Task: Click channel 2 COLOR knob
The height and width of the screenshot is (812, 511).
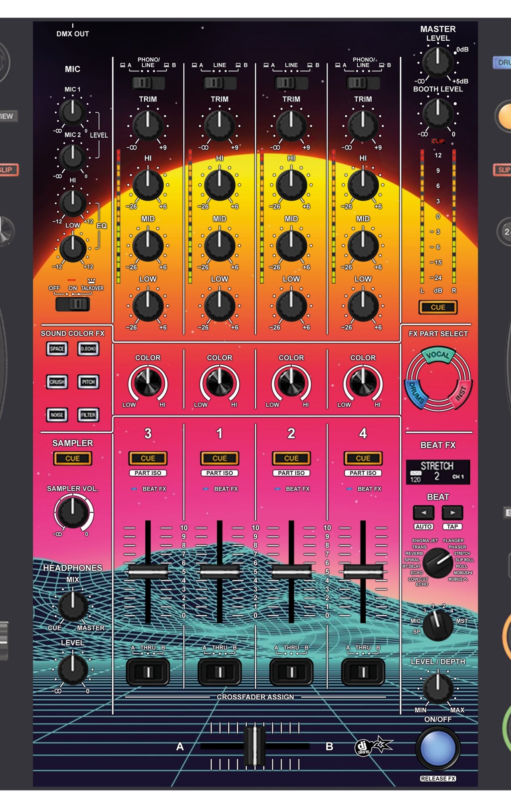Action: pyautogui.click(x=291, y=382)
